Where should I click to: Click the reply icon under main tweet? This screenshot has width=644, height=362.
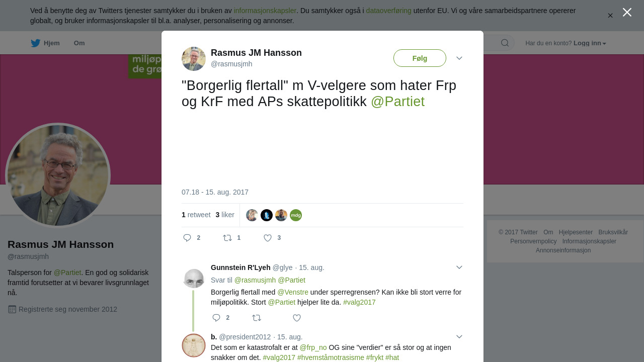point(187,238)
